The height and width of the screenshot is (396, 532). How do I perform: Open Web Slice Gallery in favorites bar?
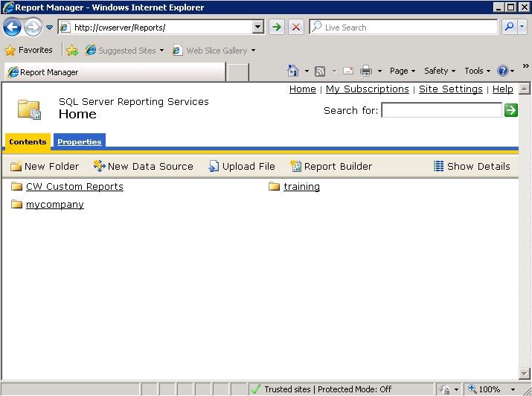click(x=214, y=51)
